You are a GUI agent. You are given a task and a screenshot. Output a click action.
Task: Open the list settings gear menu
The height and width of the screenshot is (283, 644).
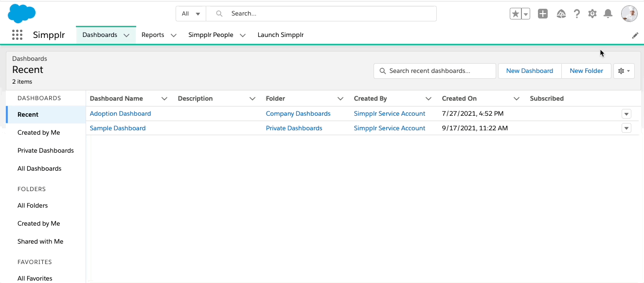(624, 71)
